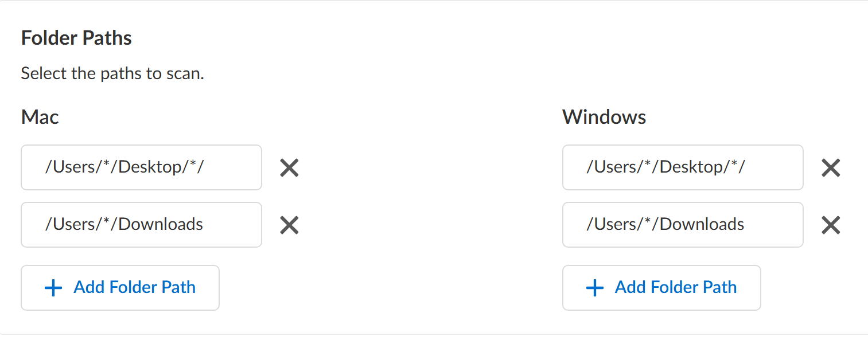Edit the Windows /Users/*/Desktop/*/ path field
The image size is (868, 340).
pos(683,167)
